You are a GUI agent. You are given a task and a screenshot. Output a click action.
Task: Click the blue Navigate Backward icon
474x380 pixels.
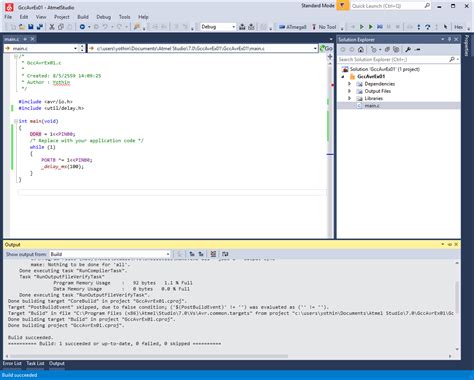[x=82, y=27]
